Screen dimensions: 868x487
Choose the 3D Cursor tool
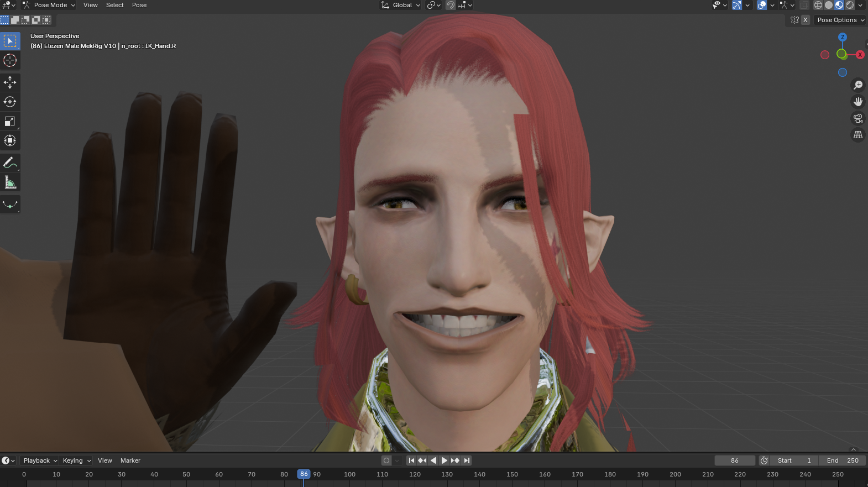[10, 60]
